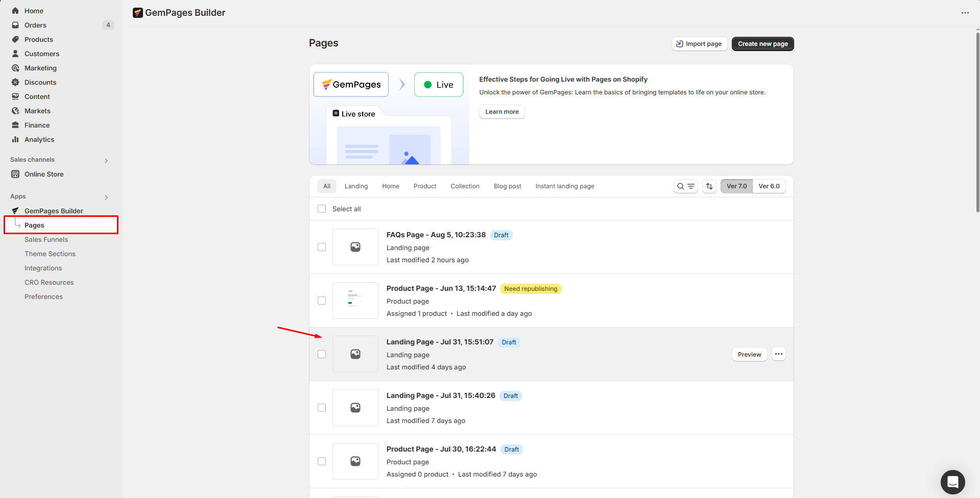
Task: Open the Product Page Jun 13 thumbnail
Action: click(x=355, y=301)
